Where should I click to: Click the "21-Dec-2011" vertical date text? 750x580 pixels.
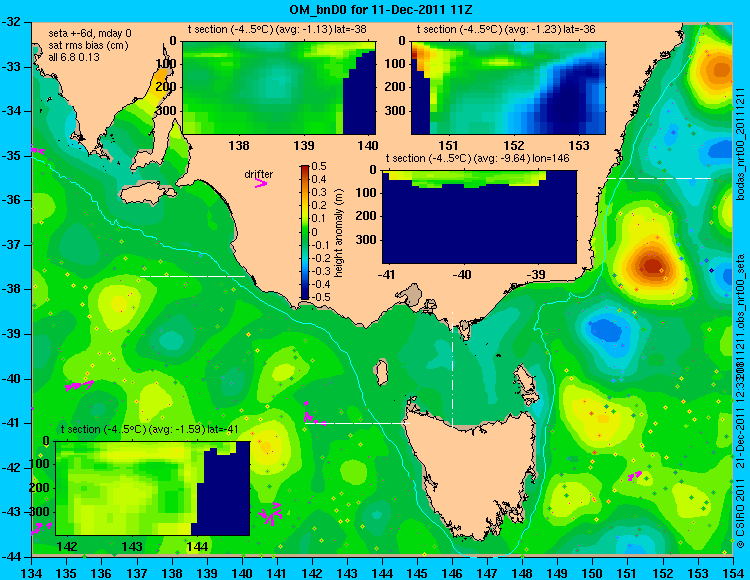(740, 443)
